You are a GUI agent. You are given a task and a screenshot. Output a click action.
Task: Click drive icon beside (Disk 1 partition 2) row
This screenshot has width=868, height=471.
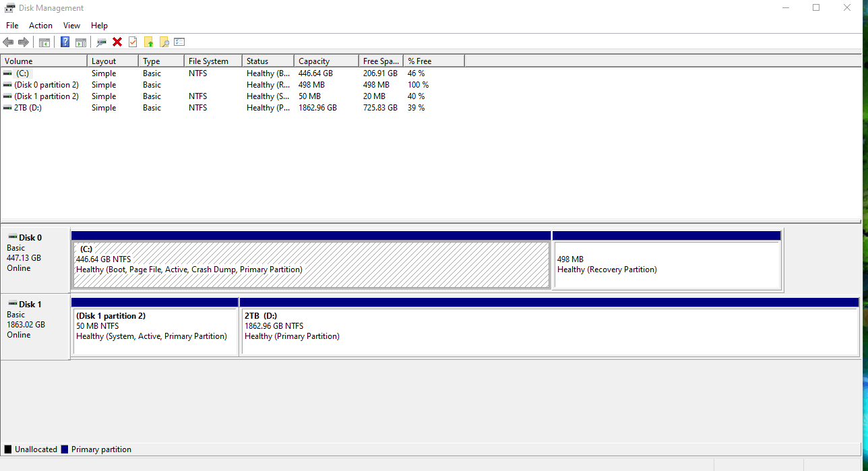tap(7, 96)
